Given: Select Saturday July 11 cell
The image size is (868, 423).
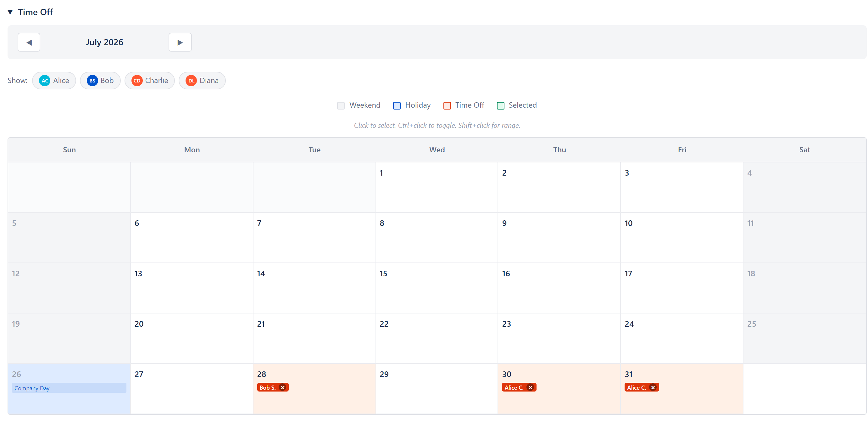Looking at the screenshot, I should coord(805,238).
